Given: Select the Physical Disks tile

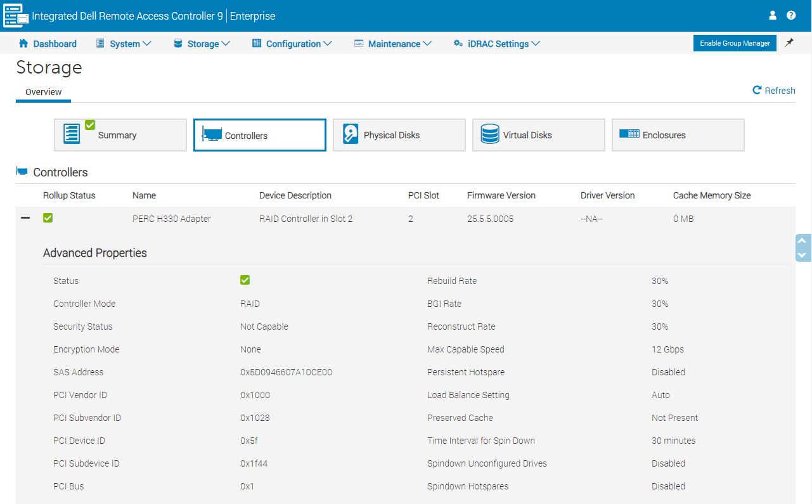Looking at the screenshot, I should [399, 135].
